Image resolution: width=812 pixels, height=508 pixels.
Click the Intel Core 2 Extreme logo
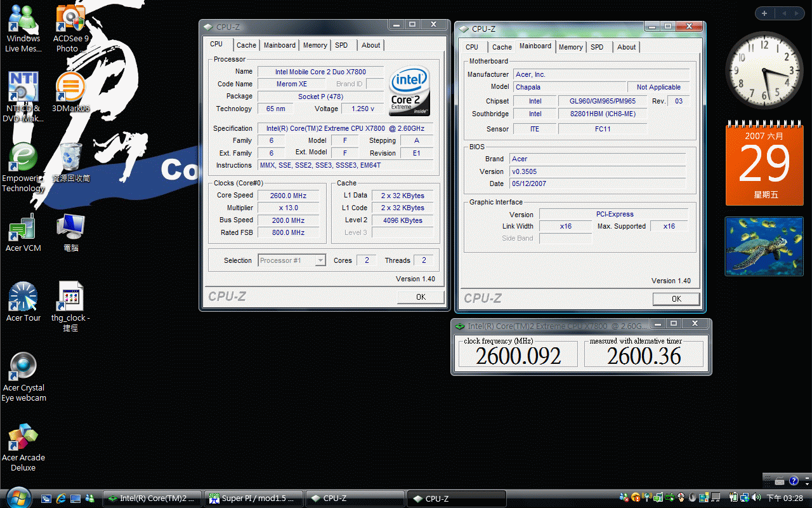pos(410,90)
